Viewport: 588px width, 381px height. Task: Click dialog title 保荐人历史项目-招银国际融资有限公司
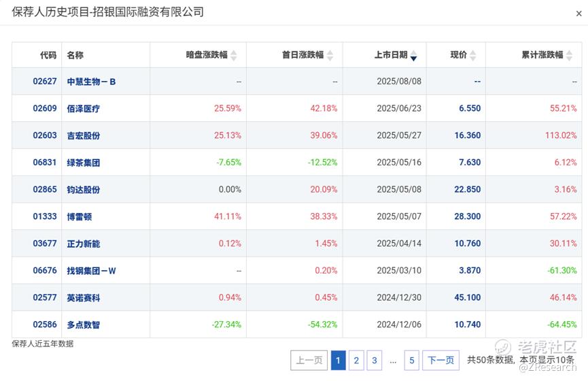108,12
